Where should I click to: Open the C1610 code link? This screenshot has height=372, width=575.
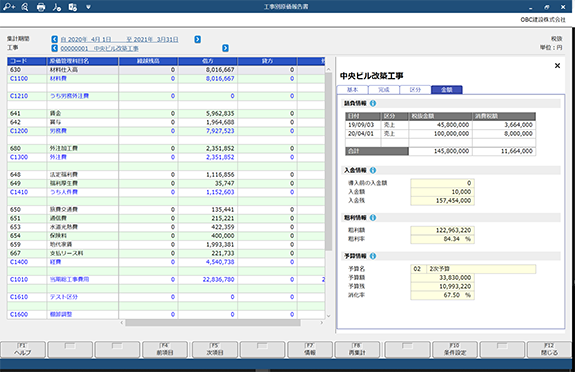click(x=19, y=297)
